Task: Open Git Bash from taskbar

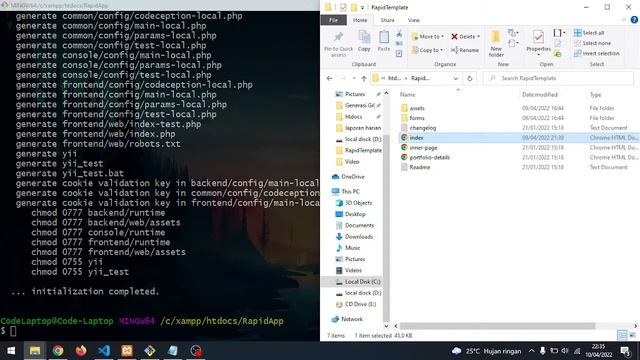Action: coord(149,351)
